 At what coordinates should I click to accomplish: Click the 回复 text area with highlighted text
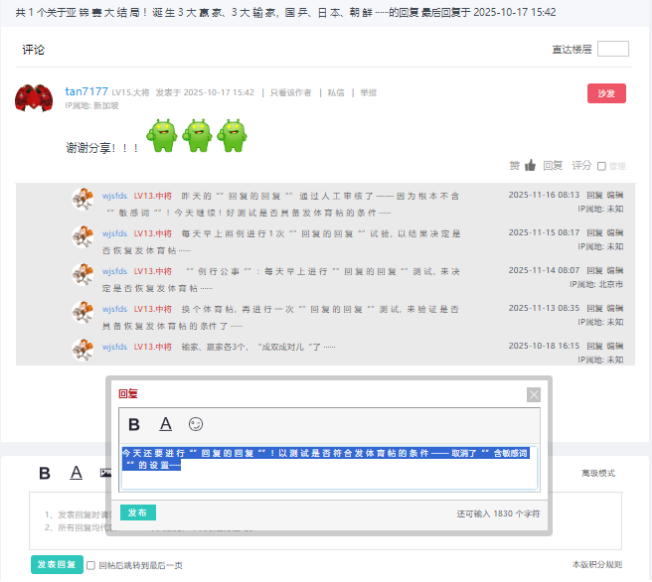329,468
